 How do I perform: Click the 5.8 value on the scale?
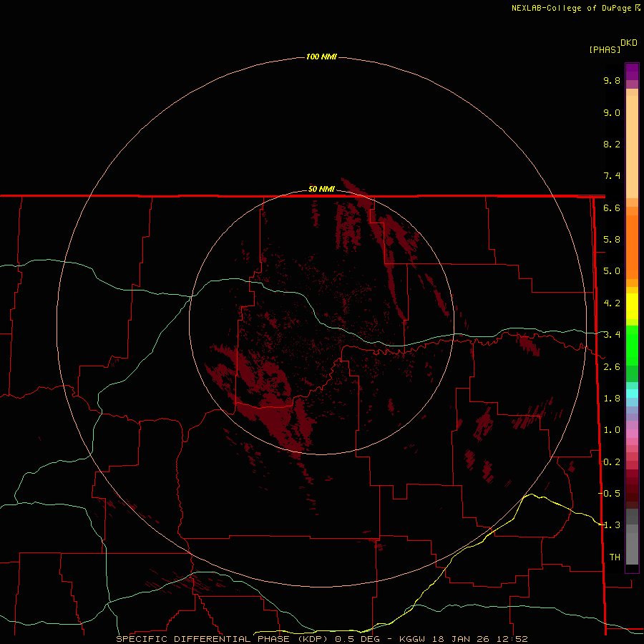tap(612, 240)
